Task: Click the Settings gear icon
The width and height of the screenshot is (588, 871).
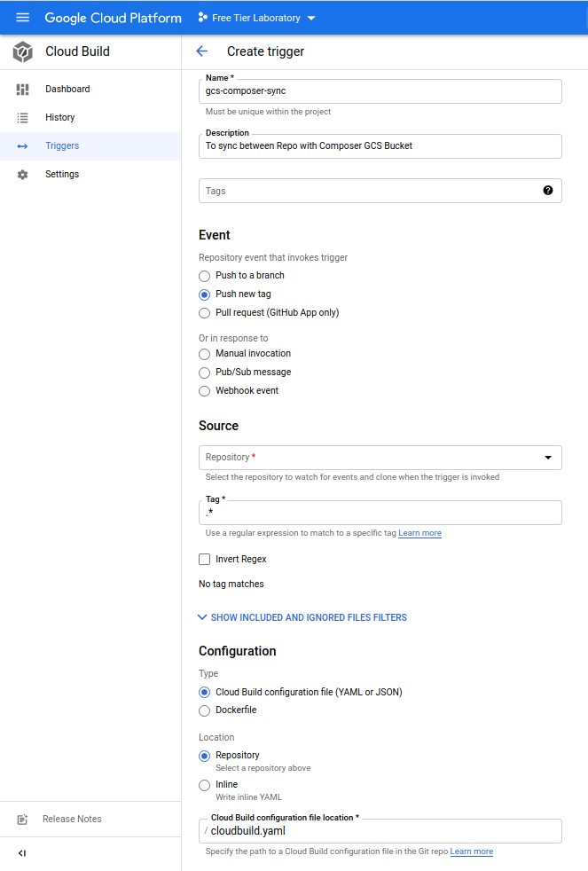Action: coord(23,175)
